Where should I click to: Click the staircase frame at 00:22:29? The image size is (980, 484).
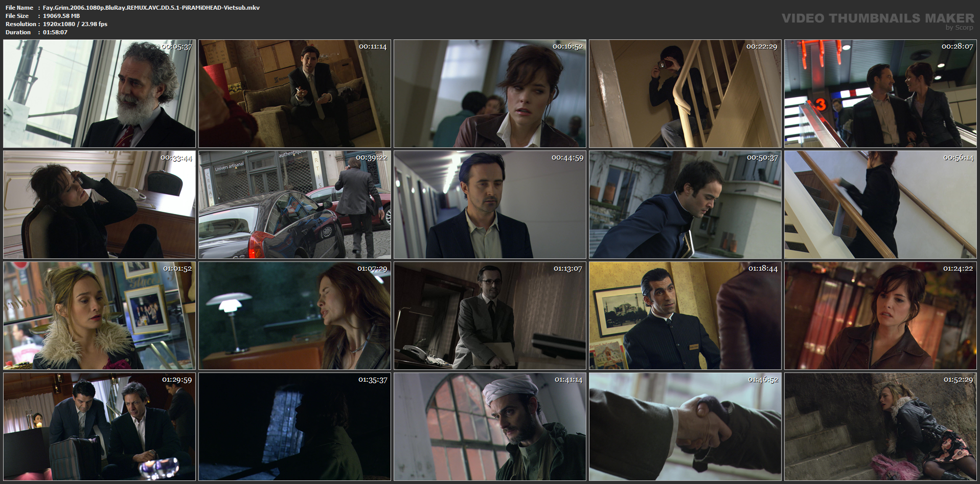click(685, 94)
